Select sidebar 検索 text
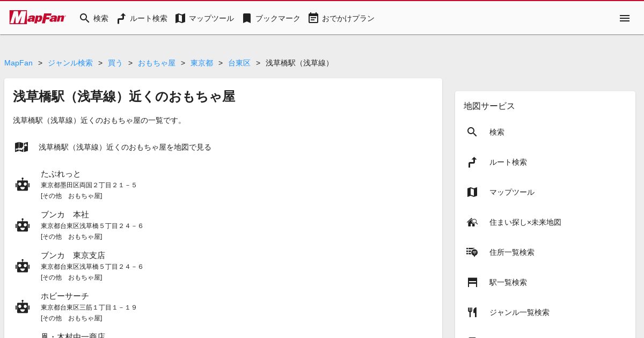Screen dimensions: 644x338 497,132
